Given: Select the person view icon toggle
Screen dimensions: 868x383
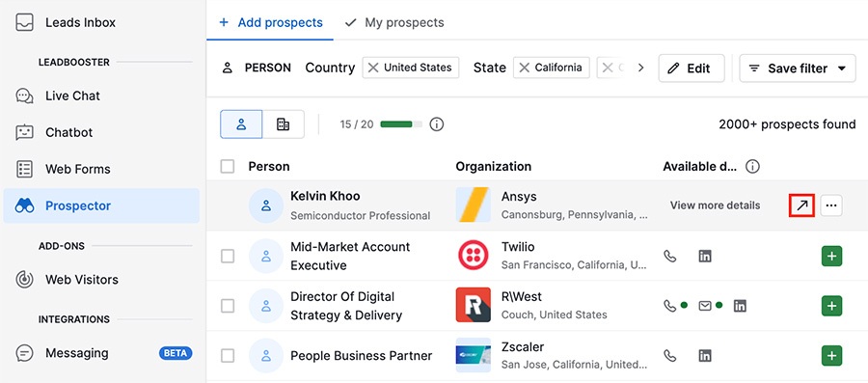Looking at the screenshot, I should (241, 124).
